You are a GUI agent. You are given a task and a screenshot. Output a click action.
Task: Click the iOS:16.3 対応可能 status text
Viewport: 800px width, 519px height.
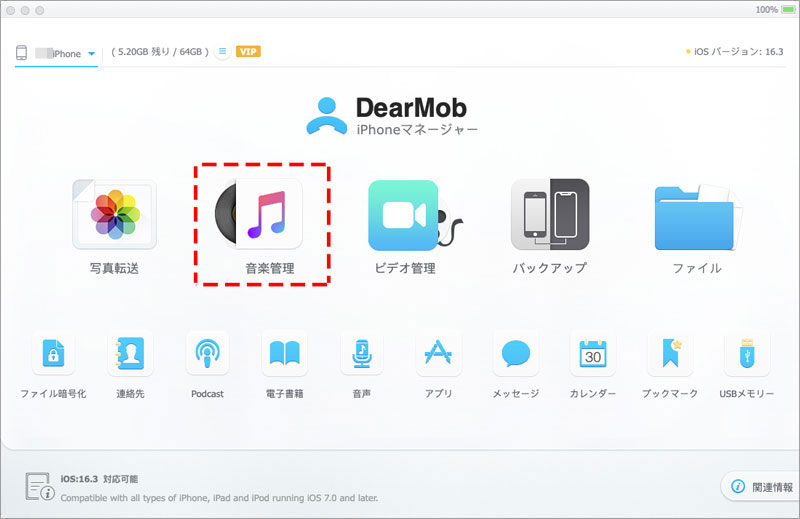(x=99, y=479)
